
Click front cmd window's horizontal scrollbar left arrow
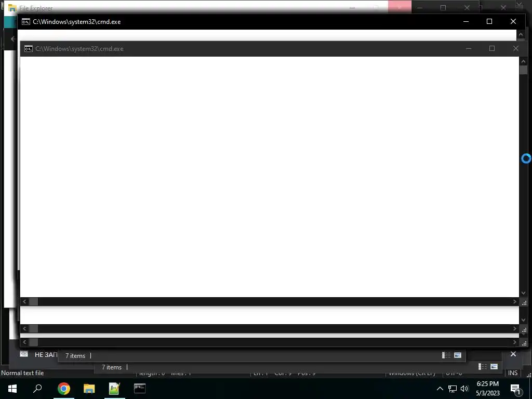pos(24,302)
